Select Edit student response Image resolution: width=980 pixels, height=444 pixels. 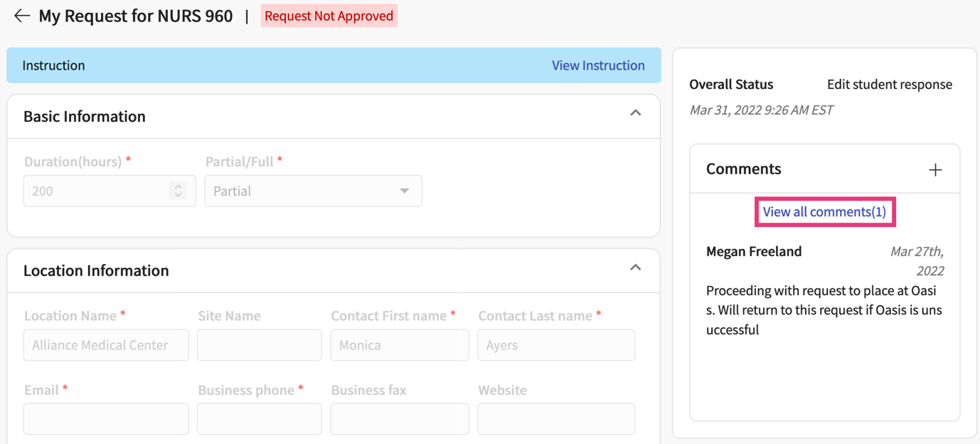click(x=889, y=84)
